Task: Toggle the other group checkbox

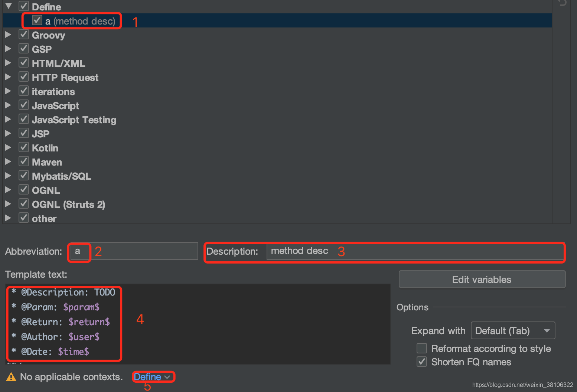Action: tap(24, 218)
